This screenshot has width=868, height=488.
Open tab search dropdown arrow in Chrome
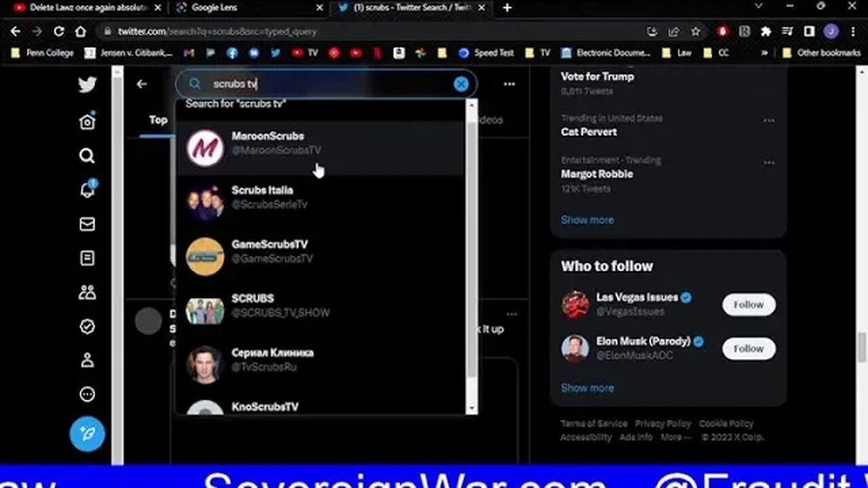click(759, 7)
